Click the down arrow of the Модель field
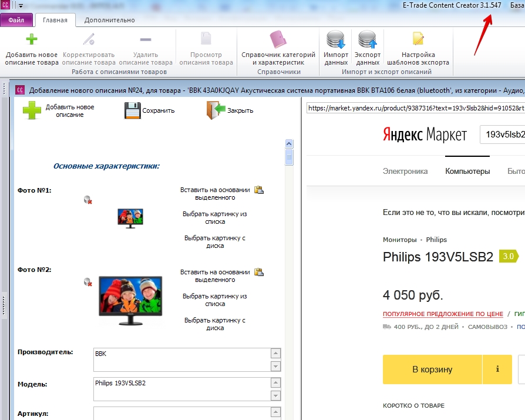 click(x=275, y=395)
